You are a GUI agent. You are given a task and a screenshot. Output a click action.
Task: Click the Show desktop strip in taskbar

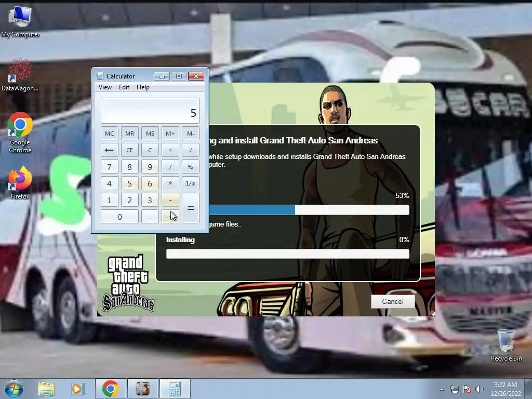tap(528, 389)
